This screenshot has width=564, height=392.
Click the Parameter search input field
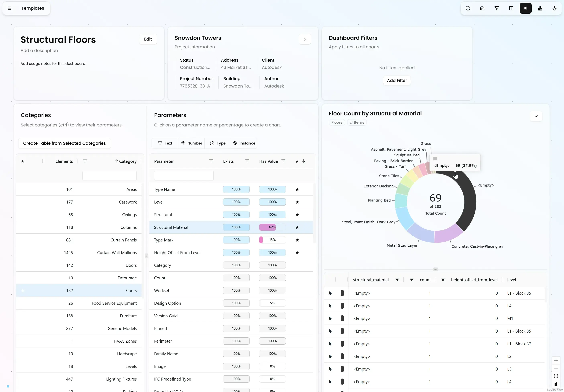coord(184,176)
